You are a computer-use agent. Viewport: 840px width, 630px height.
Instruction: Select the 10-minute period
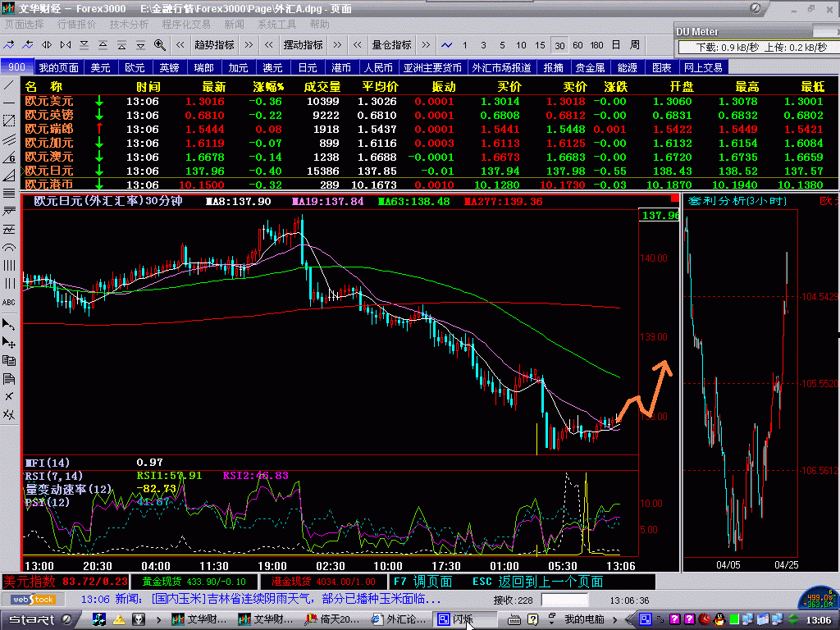(x=521, y=46)
